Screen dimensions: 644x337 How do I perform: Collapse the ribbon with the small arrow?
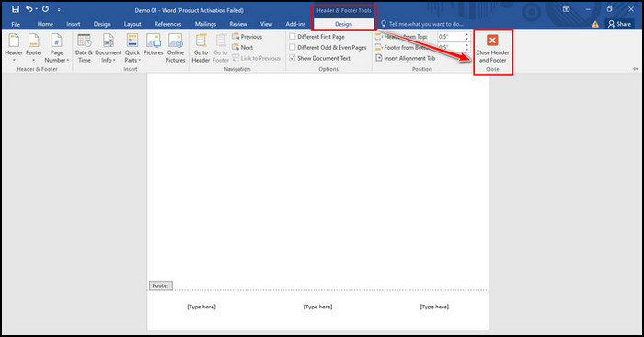coord(636,69)
